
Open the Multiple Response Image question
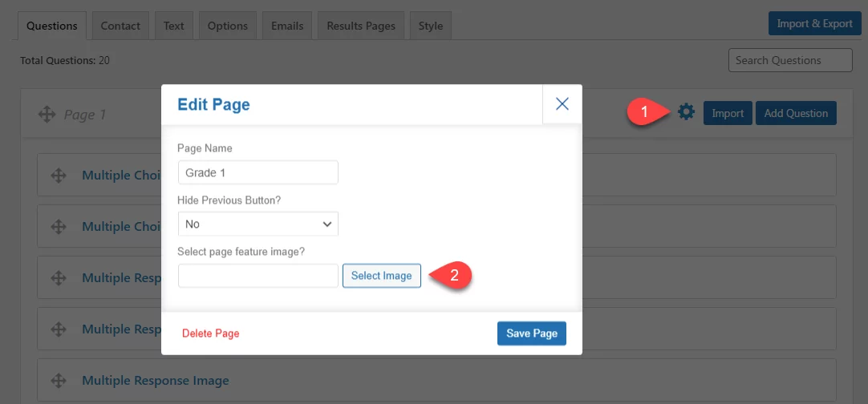click(x=156, y=381)
